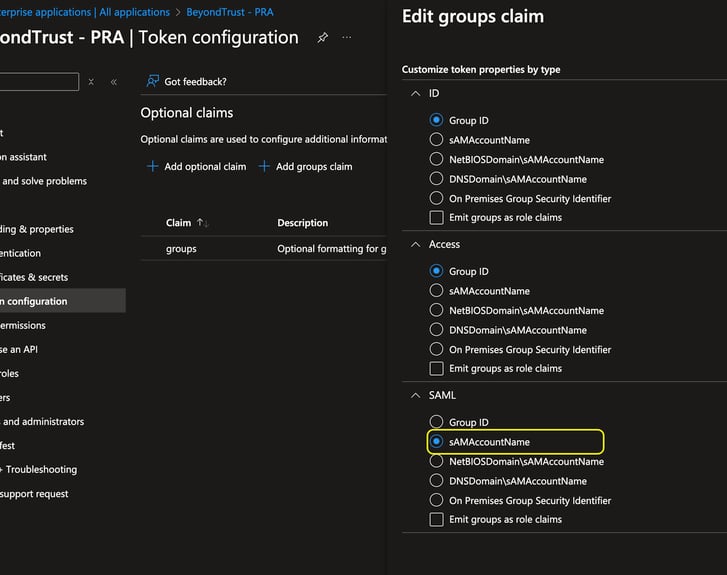
Task: Select NetBIOSDomain\sAMAccountName under SAML section
Action: (x=436, y=461)
